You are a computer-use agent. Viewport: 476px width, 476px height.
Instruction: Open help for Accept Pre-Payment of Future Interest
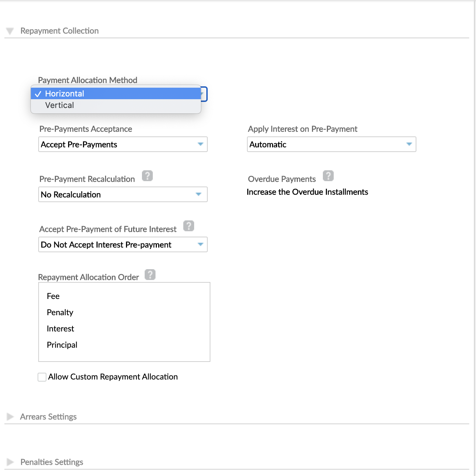(x=189, y=226)
